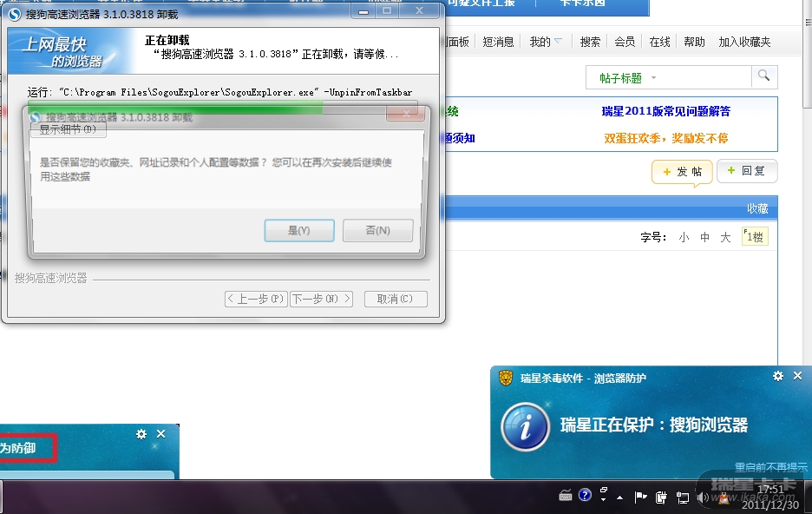
Task: Click the QQ penguin tray icon
Action: (724, 498)
